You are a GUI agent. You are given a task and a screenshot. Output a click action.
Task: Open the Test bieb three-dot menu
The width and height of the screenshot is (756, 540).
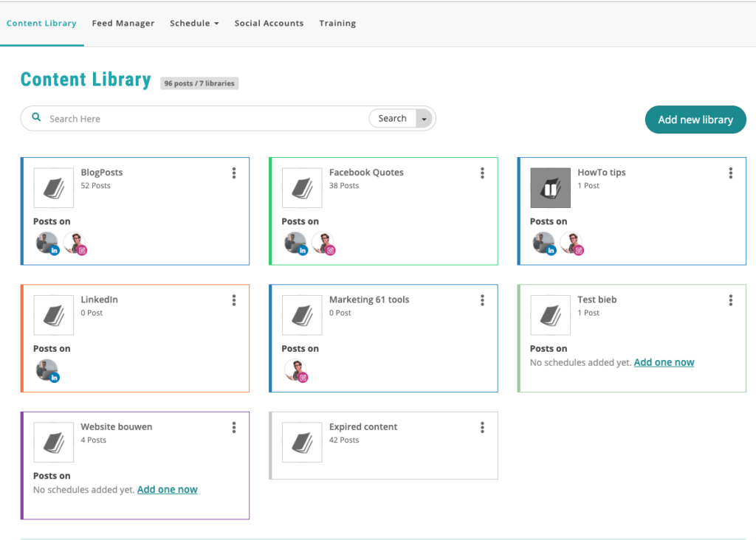730,300
